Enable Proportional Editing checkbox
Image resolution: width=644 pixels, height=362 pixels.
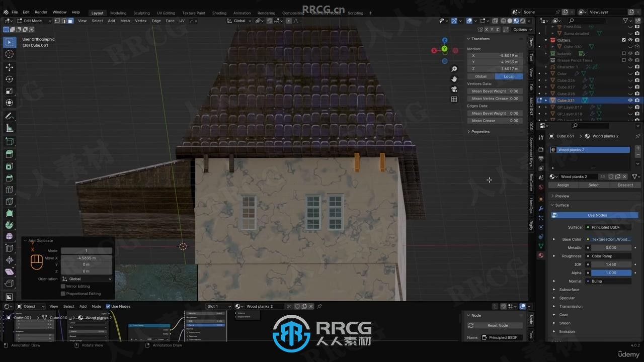[x=63, y=294]
